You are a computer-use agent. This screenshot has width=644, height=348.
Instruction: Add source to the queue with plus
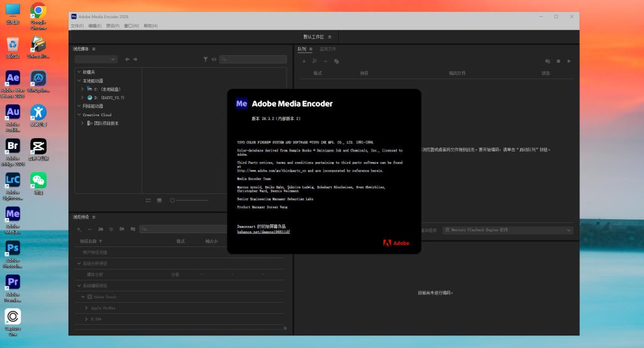click(304, 61)
